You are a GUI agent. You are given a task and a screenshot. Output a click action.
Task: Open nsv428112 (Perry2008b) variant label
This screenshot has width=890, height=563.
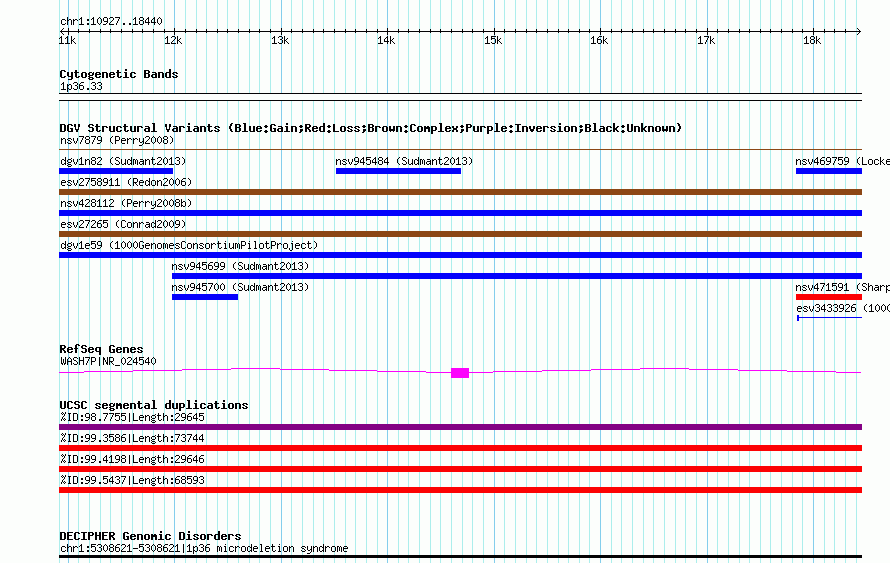[126, 203]
